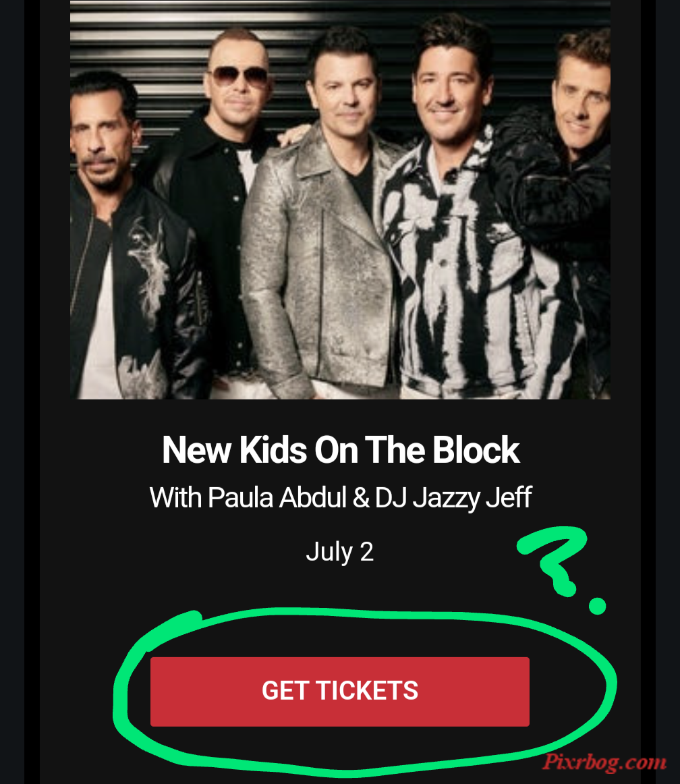Click the word TICKETS on the red button
This screenshot has width=680, height=784.
pos(367,691)
